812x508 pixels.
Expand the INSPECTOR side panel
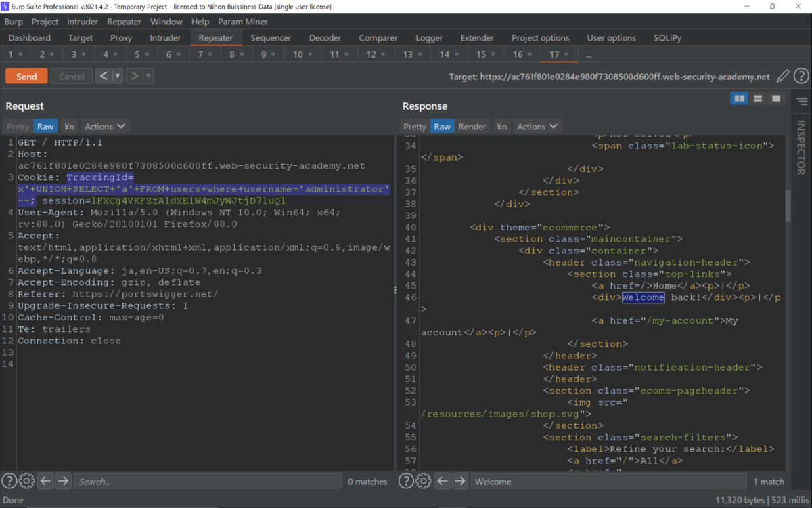(801, 147)
